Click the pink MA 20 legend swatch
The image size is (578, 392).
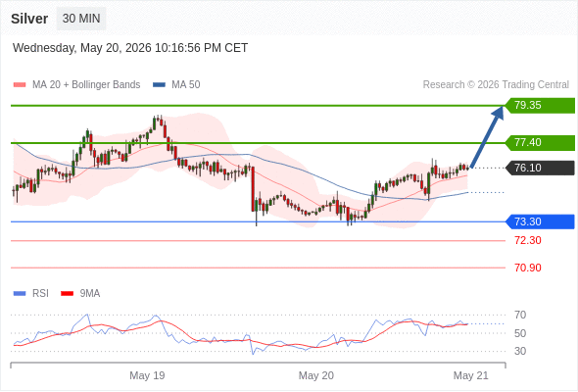click(x=20, y=85)
